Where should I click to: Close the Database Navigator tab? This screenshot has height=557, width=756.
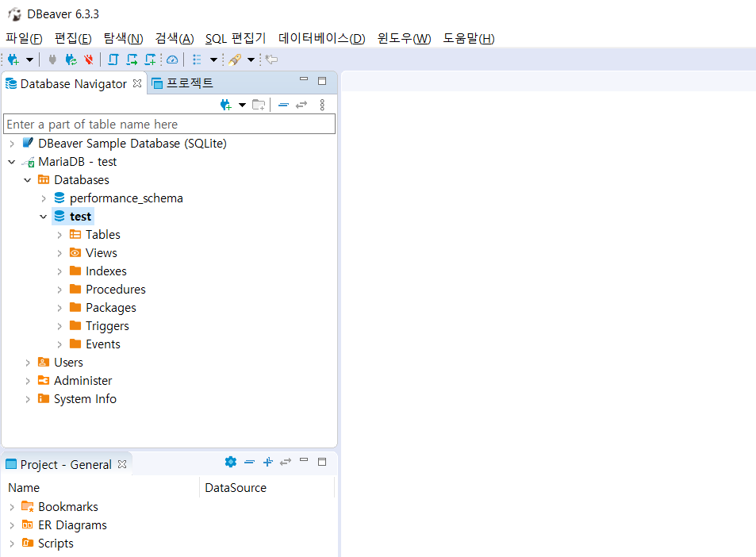point(137,83)
